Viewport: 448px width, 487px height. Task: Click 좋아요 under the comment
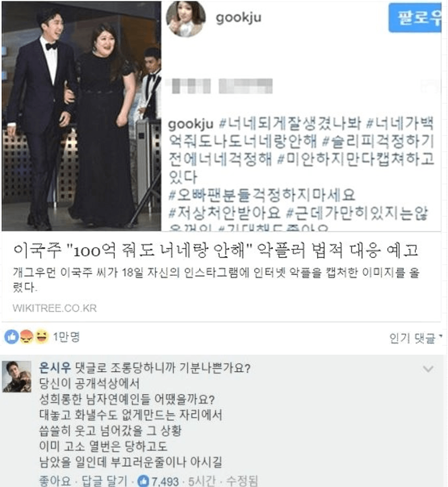[54, 481]
